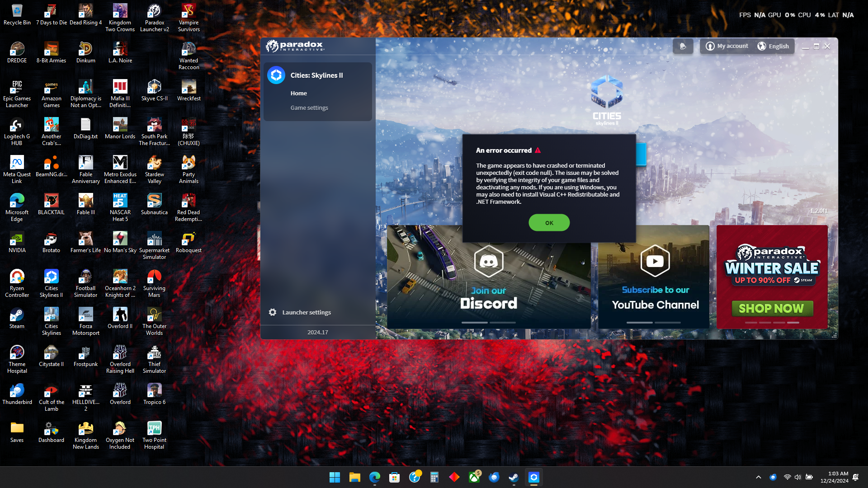
Task: Click the Winter Sale carousel last indicator
Action: point(793,323)
